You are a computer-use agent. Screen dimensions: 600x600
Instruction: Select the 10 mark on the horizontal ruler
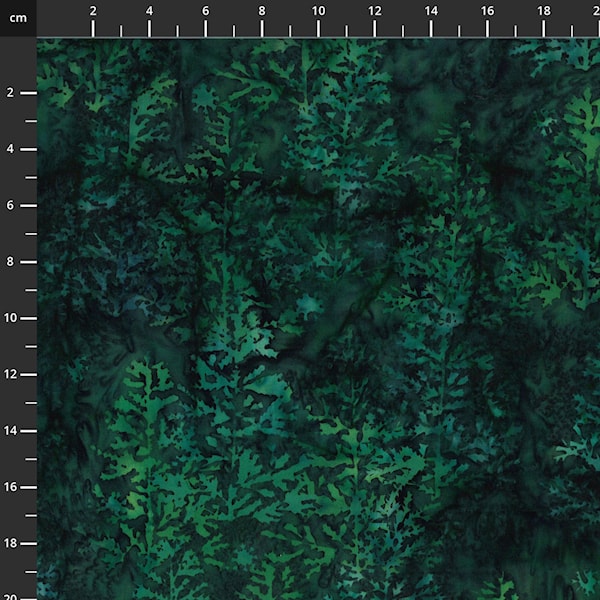317,11
